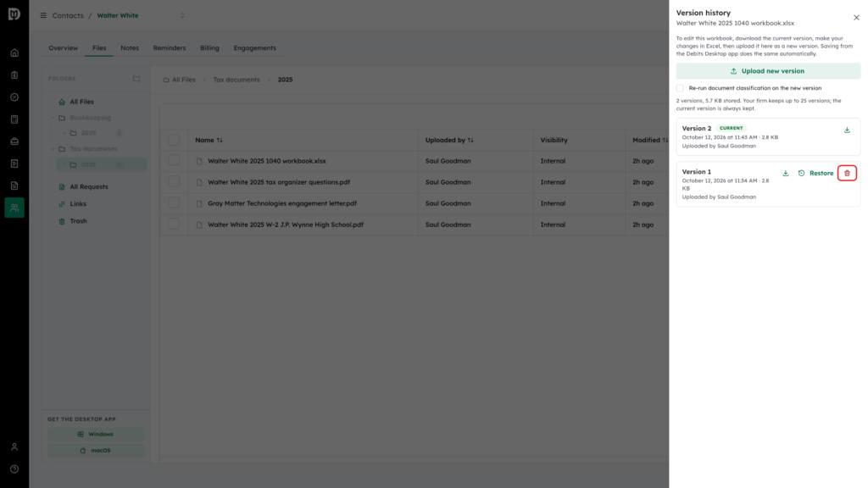Open Walter White 2025 W-2 J.P. Wynne file

click(x=286, y=225)
